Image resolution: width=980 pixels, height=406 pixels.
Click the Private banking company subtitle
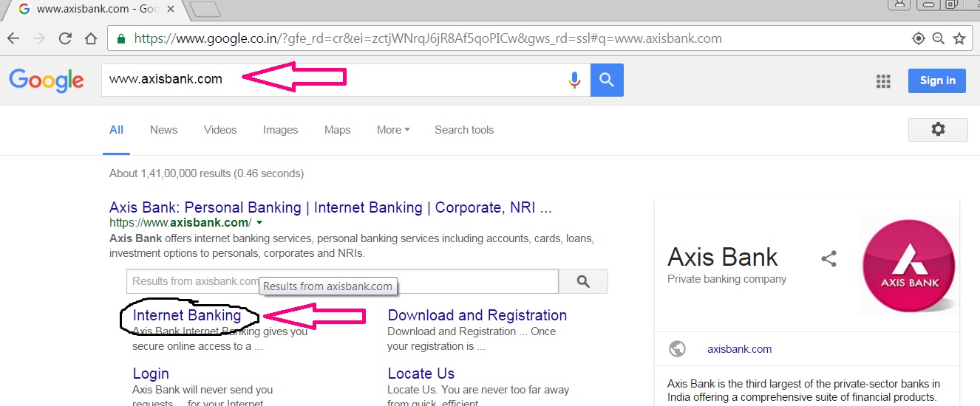(727, 279)
